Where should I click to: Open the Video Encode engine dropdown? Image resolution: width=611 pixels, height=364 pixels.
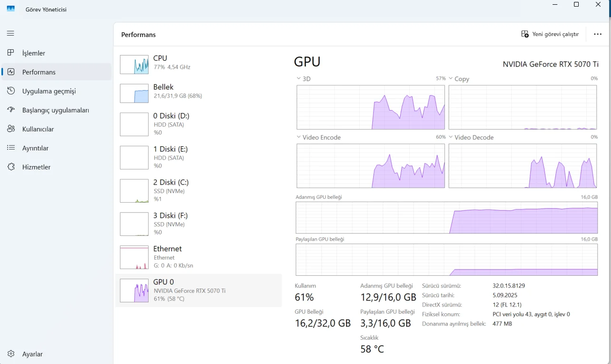tap(299, 137)
